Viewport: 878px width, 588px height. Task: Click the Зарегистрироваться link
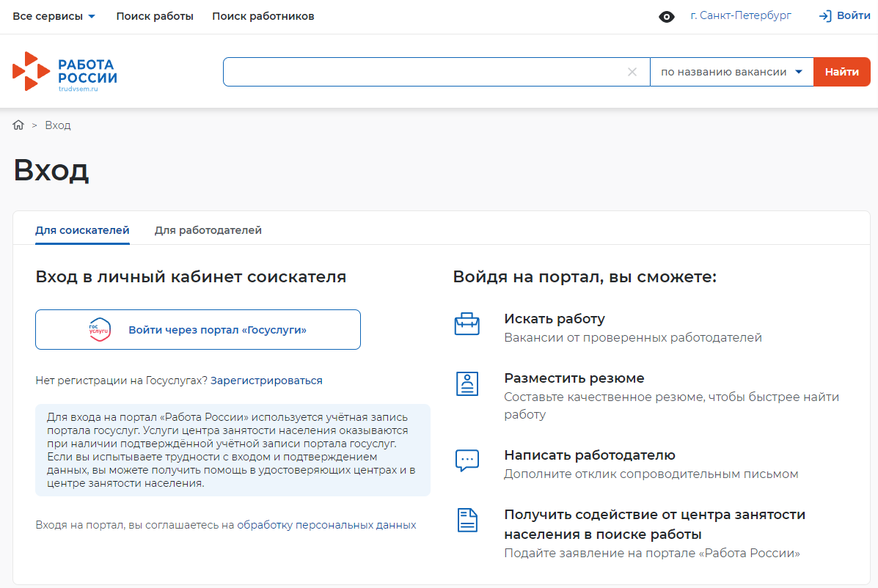[x=266, y=380]
